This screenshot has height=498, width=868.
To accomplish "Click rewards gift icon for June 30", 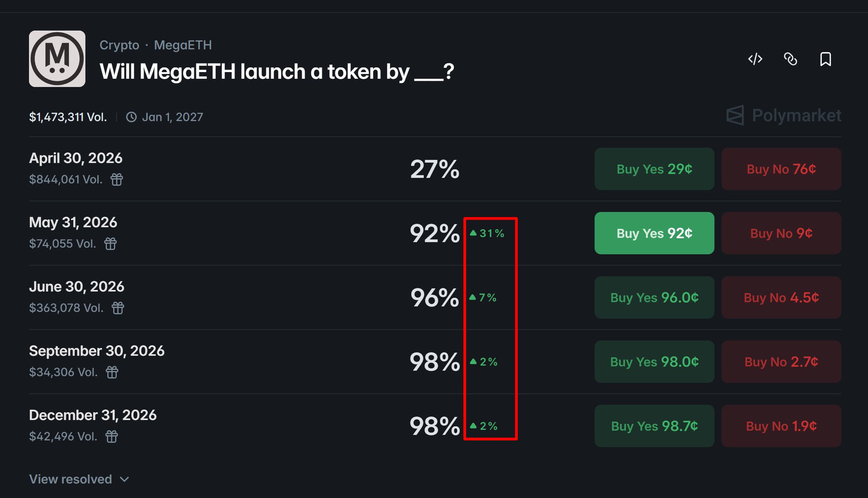I will (118, 308).
